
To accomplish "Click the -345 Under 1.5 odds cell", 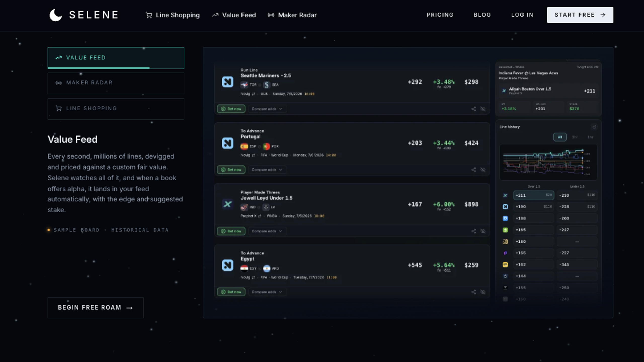I will pos(577,265).
